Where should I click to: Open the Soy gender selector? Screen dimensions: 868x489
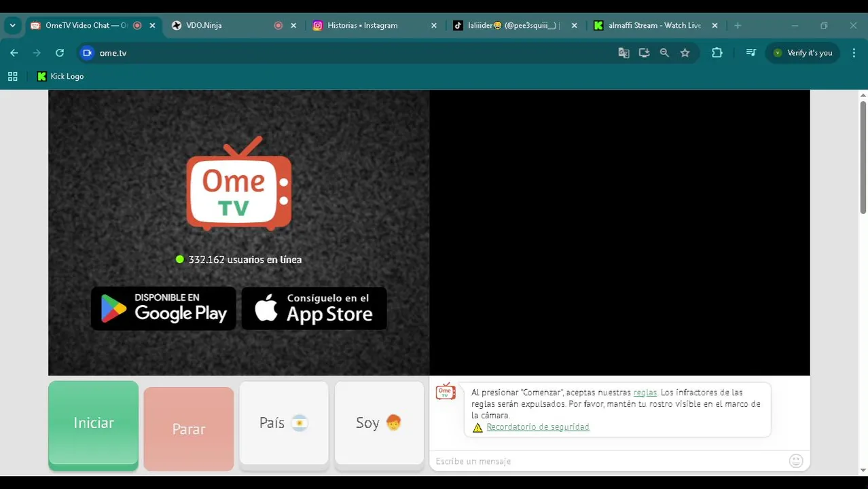coord(379,424)
